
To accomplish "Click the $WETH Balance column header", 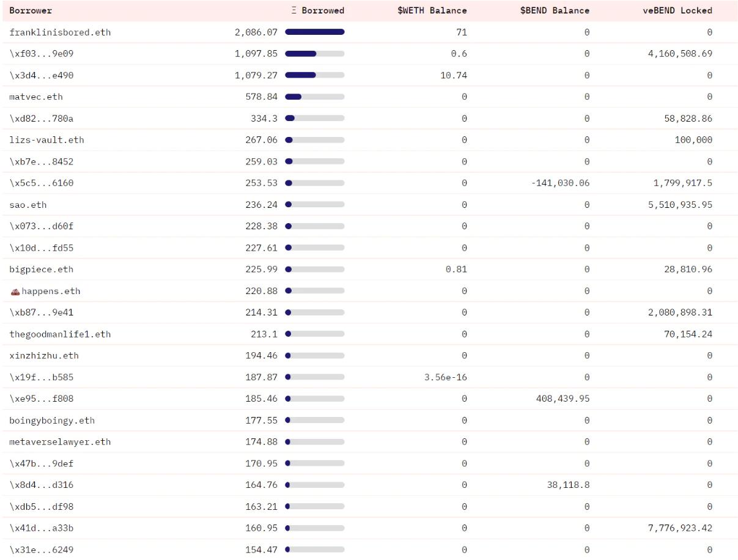I will (x=432, y=10).
